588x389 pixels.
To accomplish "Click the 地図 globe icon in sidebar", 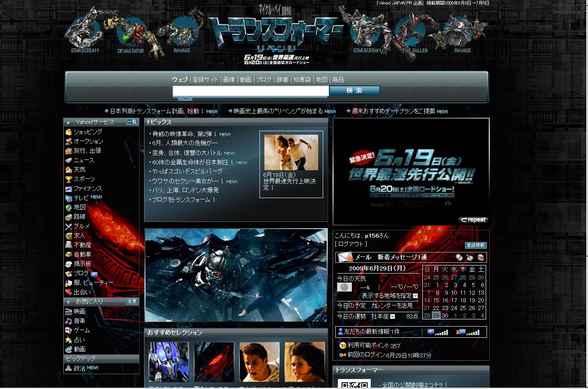I will coord(69,208).
